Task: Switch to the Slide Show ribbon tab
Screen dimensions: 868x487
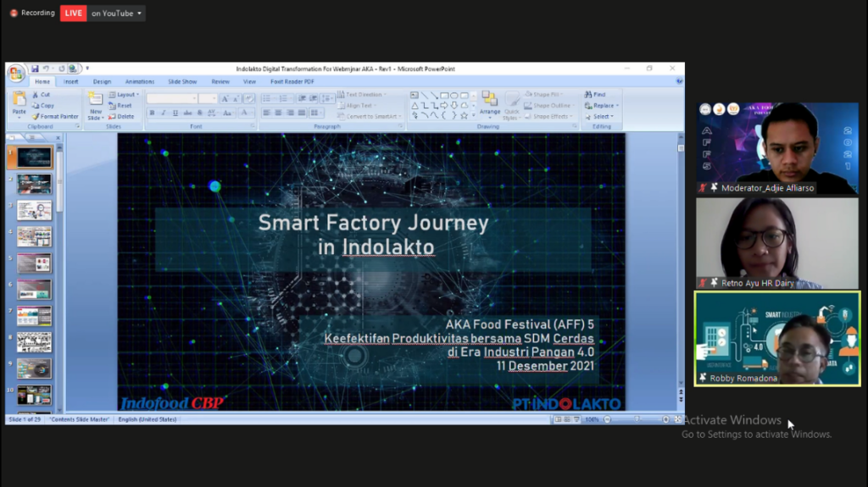Action: point(182,81)
